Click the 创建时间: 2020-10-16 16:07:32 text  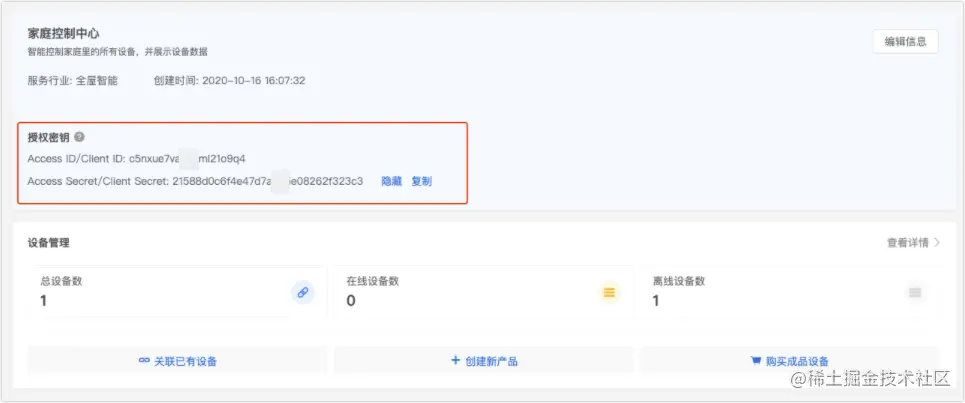point(230,81)
